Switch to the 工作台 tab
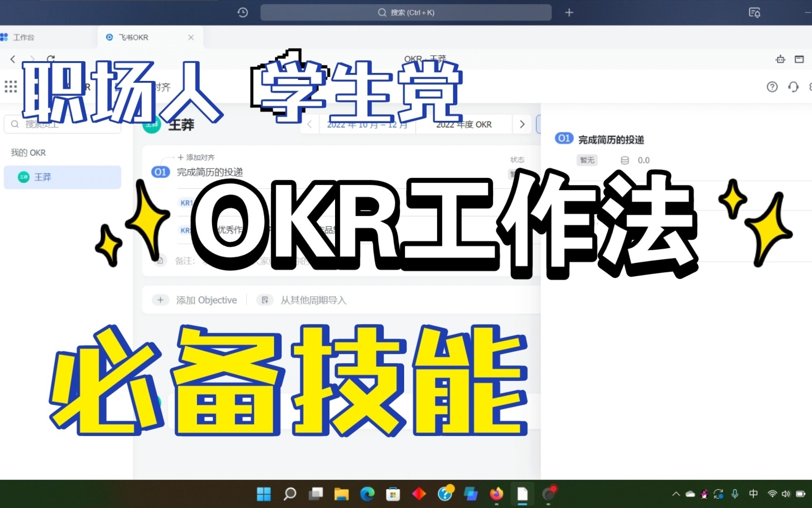The image size is (812, 508). click(x=23, y=37)
